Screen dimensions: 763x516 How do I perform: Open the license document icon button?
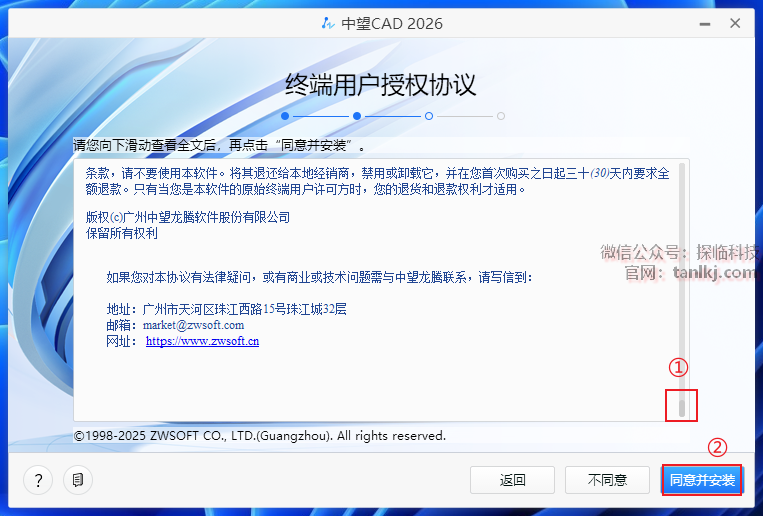(78, 480)
